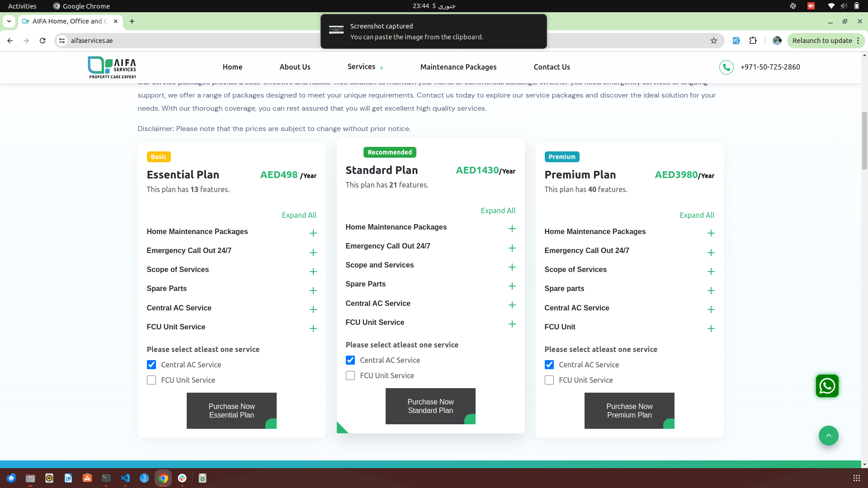This screenshot has height=488, width=868.
Task: Expand Home Maintenance Packages in Essential Plan
Action: coord(313,233)
